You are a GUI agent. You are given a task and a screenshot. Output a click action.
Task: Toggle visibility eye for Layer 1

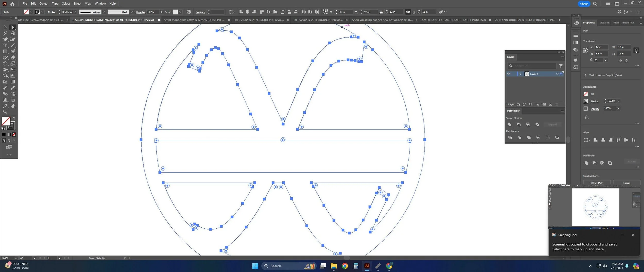[x=509, y=74]
